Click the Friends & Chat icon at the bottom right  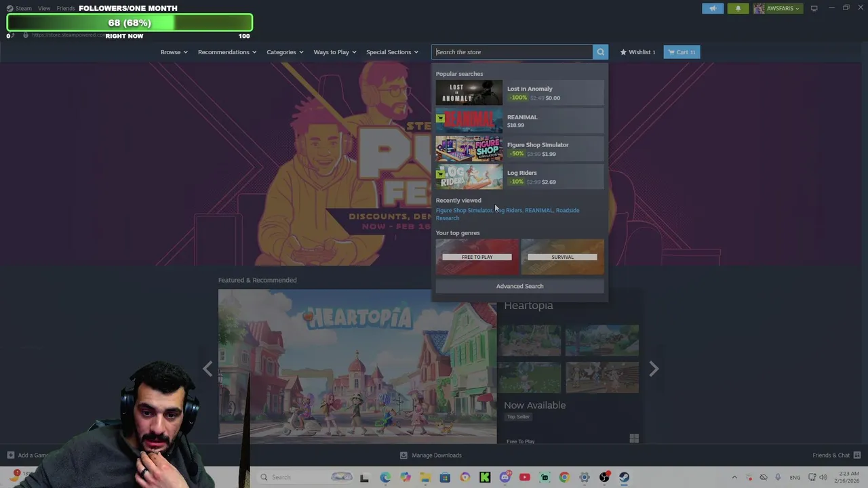[x=857, y=455]
